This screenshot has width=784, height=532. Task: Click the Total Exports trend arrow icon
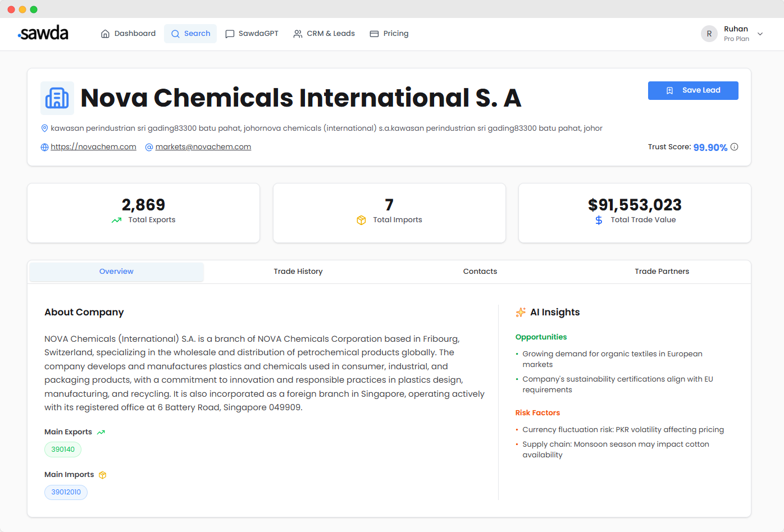point(116,220)
